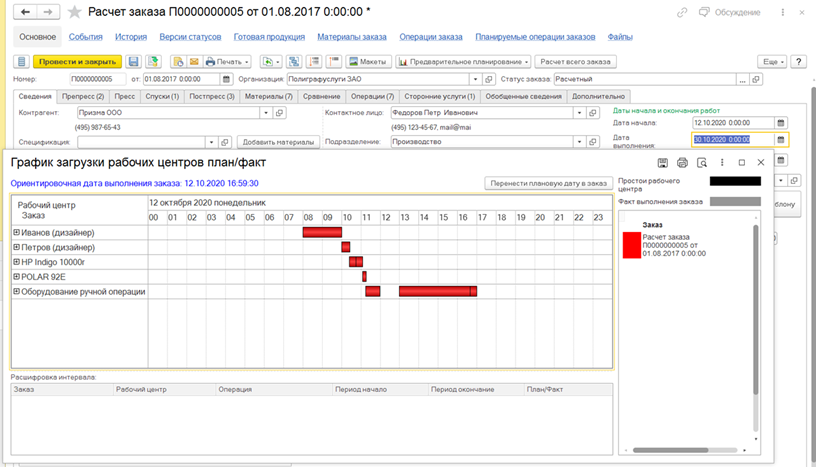Click the save (floppy disk) icon in order toolbar
The image size is (816, 467).
coord(132,62)
